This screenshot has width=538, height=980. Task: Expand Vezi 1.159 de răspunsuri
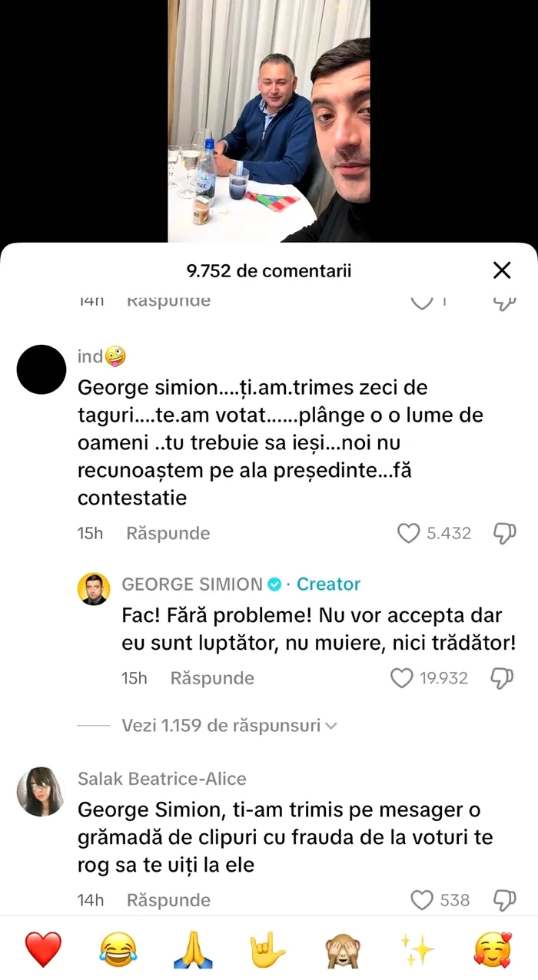point(229,726)
